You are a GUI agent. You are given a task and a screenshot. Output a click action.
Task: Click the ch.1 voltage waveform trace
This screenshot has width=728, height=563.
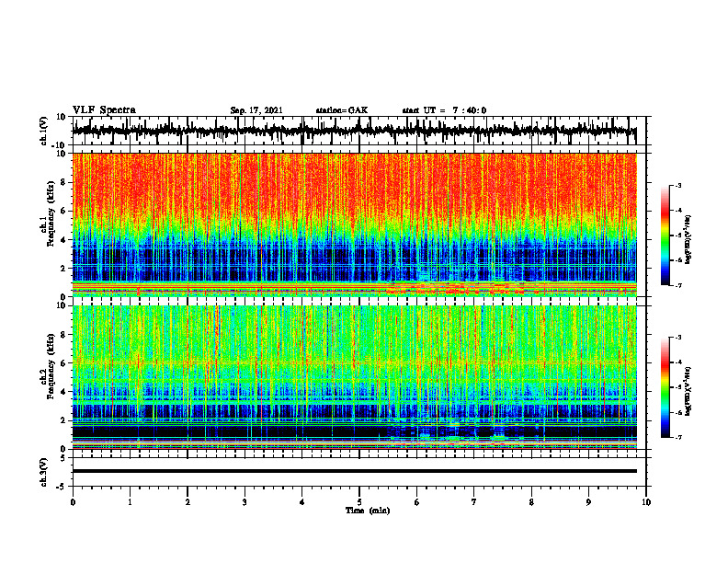point(354,131)
